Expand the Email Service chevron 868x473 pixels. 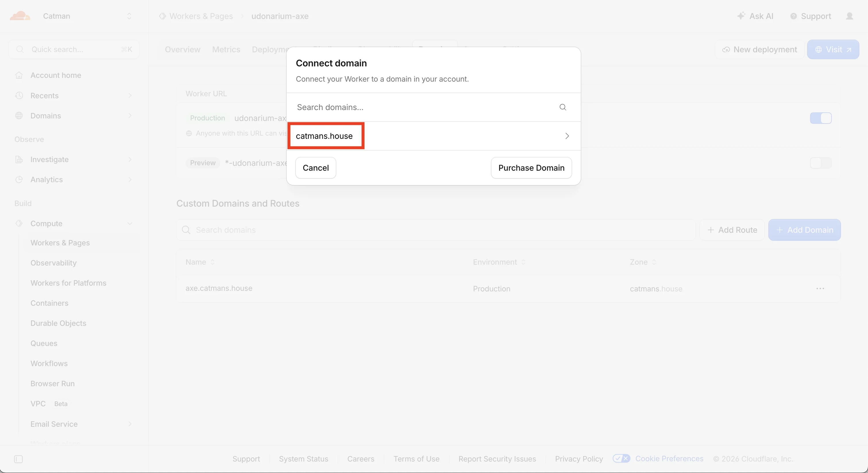pos(130,424)
